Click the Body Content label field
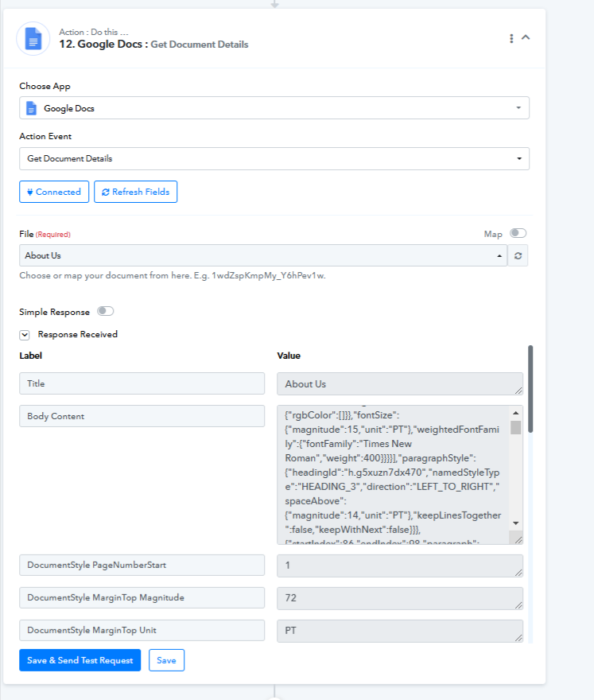 coord(142,416)
